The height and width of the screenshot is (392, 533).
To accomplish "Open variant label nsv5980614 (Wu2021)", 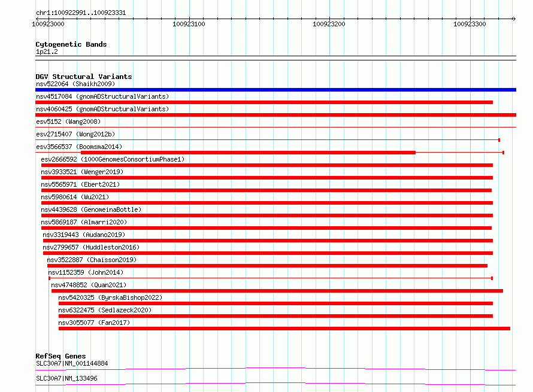I will pos(75,197).
